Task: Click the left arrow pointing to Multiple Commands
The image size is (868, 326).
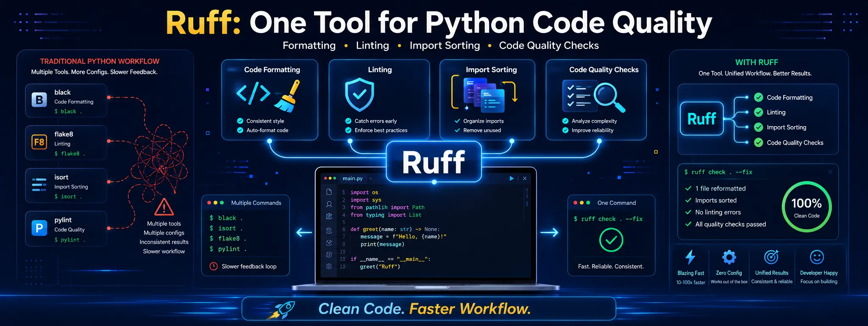Action: pos(304,232)
